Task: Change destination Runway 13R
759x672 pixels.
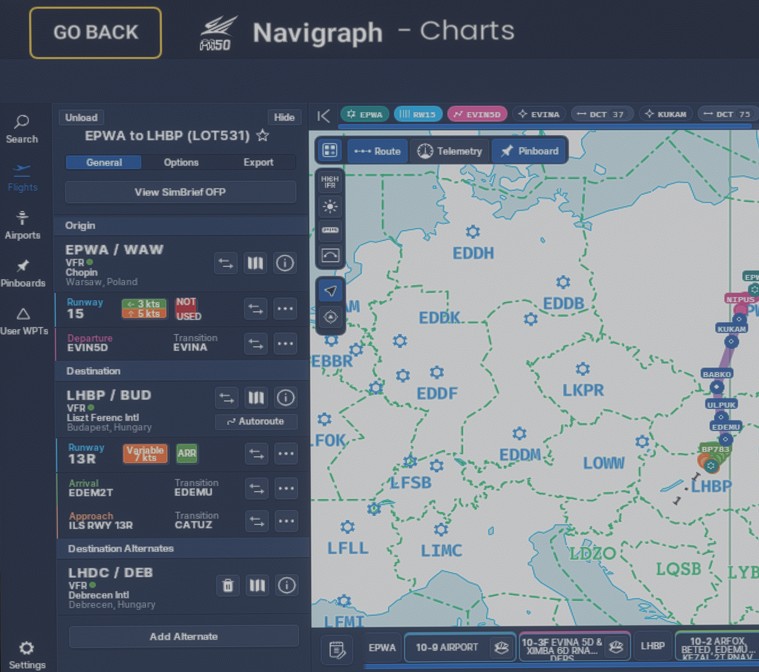Action: coord(257,454)
